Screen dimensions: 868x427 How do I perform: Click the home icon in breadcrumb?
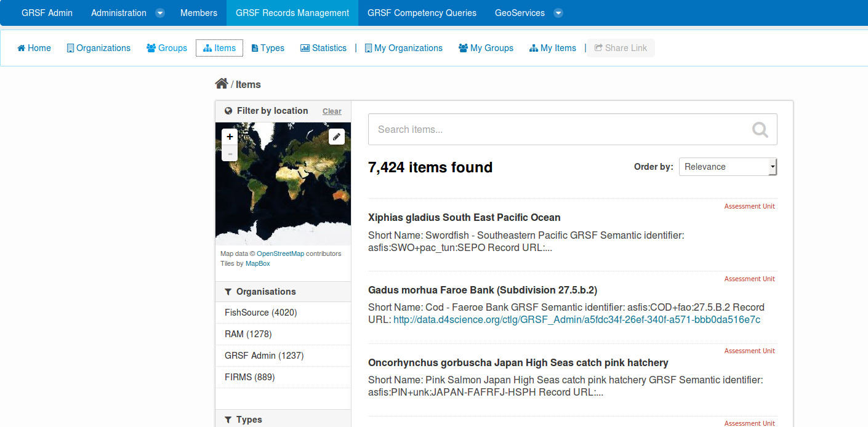click(222, 84)
